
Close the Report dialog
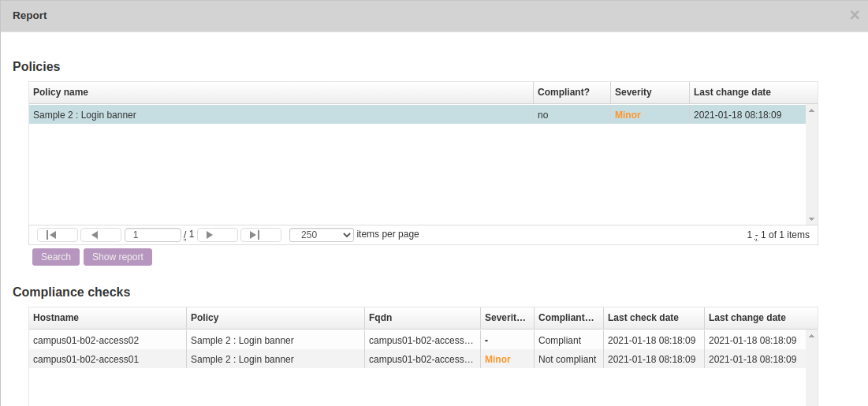pyautogui.click(x=855, y=15)
